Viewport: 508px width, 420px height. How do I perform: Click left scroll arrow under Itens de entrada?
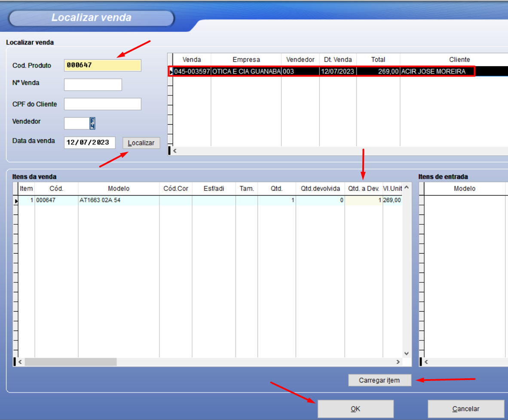click(x=426, y=362)
